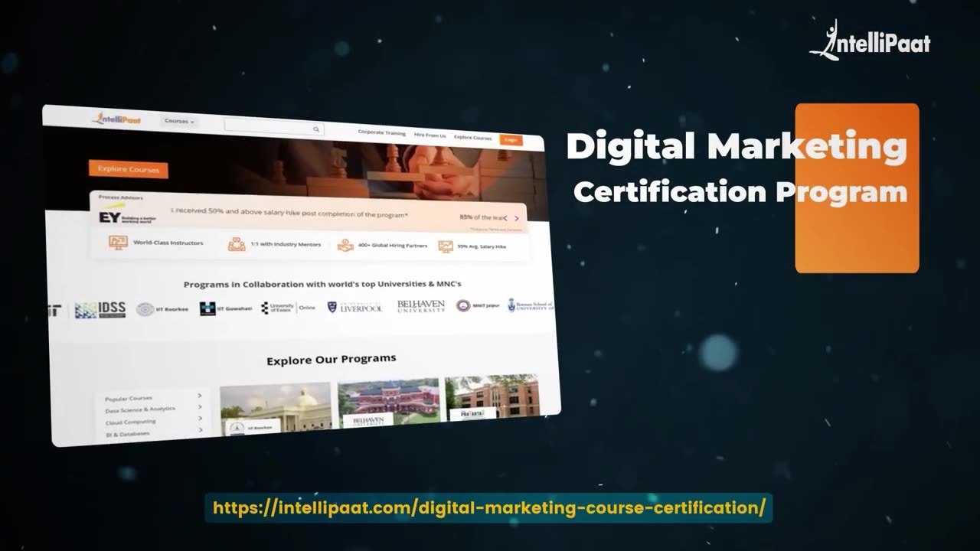
Task: Expand Popular Courses category
Action: coord(153,397)
